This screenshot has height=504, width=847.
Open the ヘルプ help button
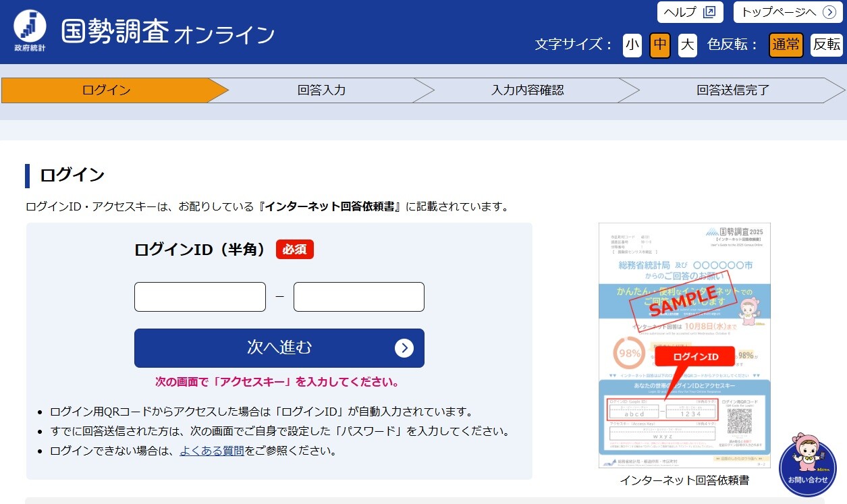pos(690,12)
